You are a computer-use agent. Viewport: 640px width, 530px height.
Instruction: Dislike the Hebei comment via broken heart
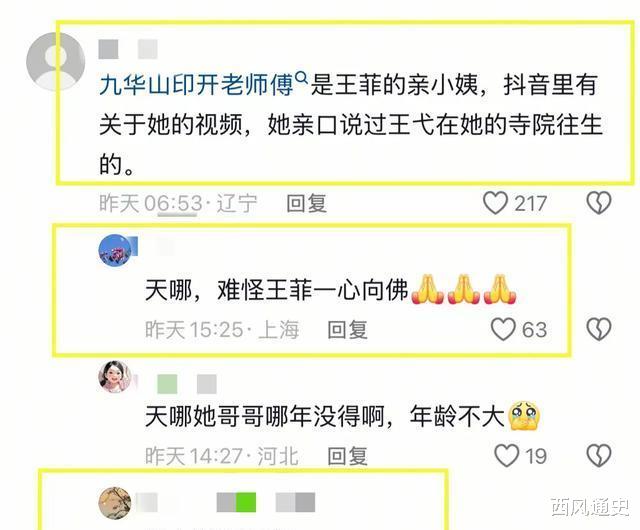(599, 455)
